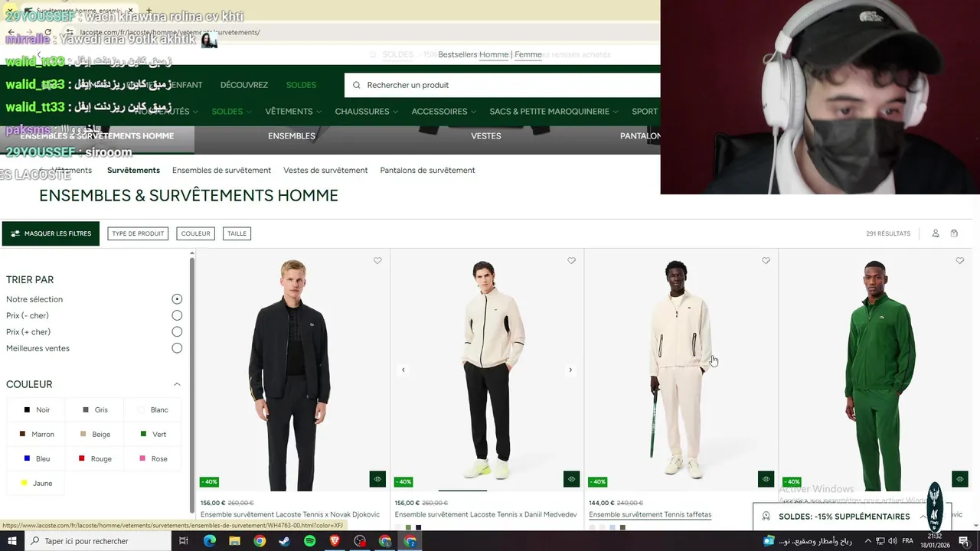Open 'Ensemble survêtement Tennis taffetas' product link

pyautogui.click(x=650, y=514)
